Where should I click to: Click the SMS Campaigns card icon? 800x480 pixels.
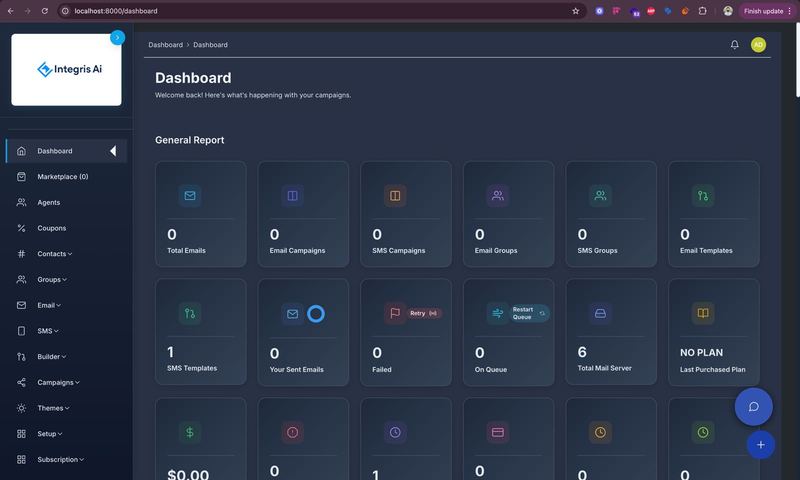click(395, 196)
